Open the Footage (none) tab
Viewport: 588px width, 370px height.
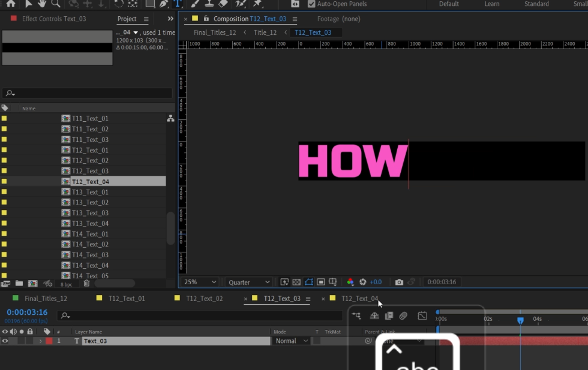tap(338, 19)
